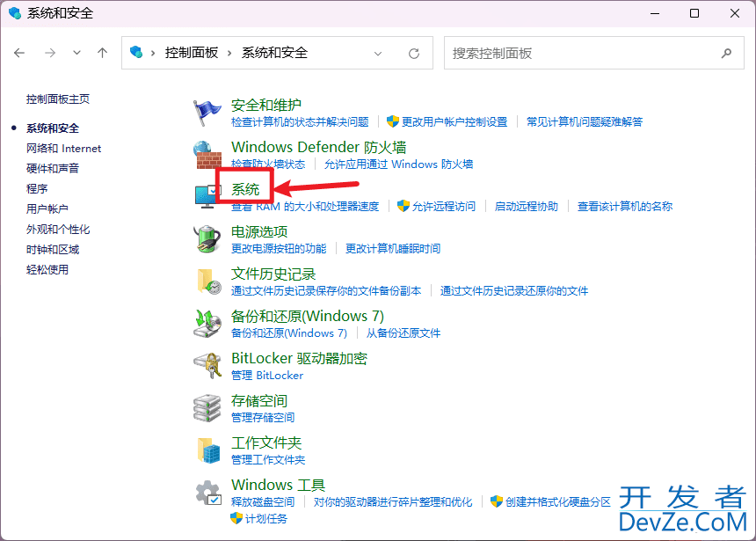Expand the address bar history dropdown
The width and height of the screenshot is (756, 541).
click(x=378, y=53)
